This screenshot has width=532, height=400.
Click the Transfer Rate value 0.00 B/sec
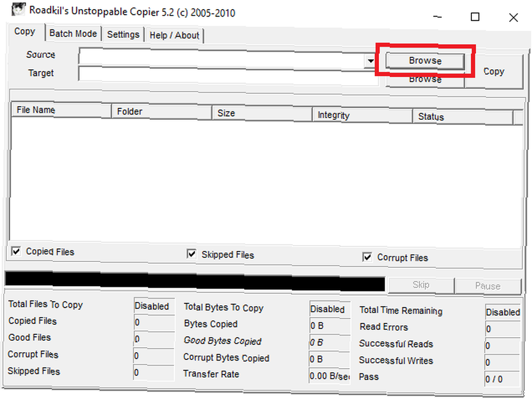tap(329, 376)
